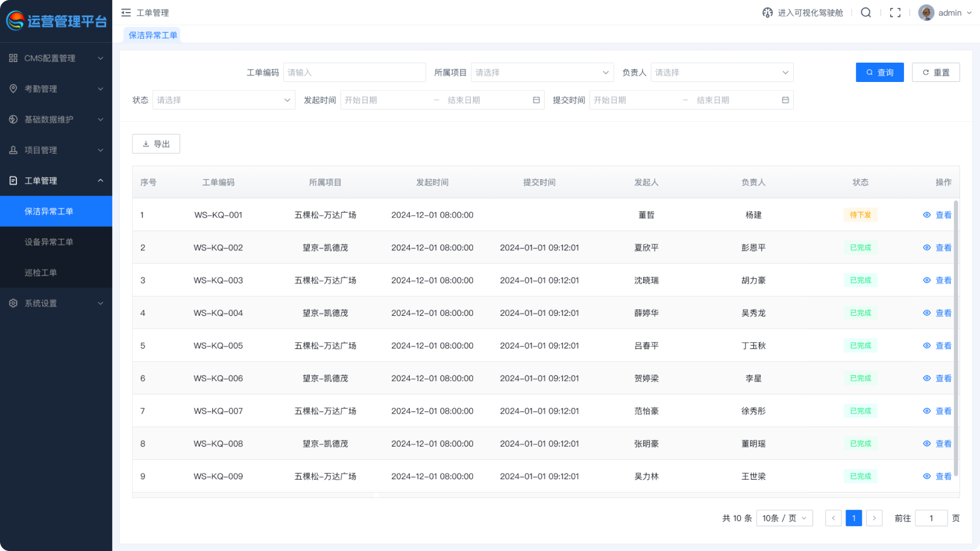View eye icon for WS-KQ-007
This screenshot has height=551, width=980.
point(927,411)
